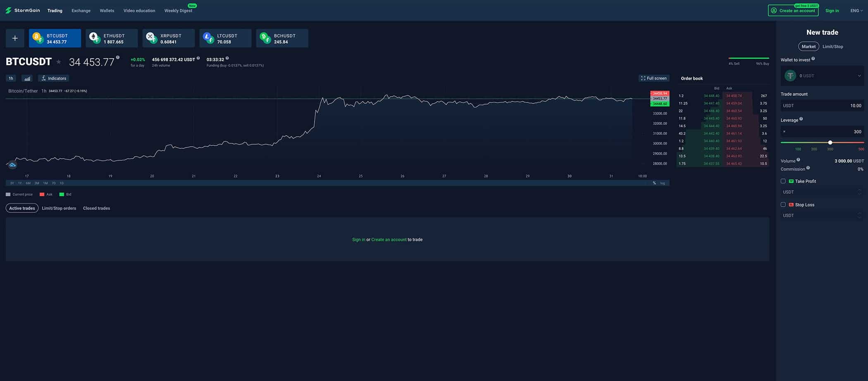Click the Full screen expand icon
868x381 pixels.
(643, 78)
